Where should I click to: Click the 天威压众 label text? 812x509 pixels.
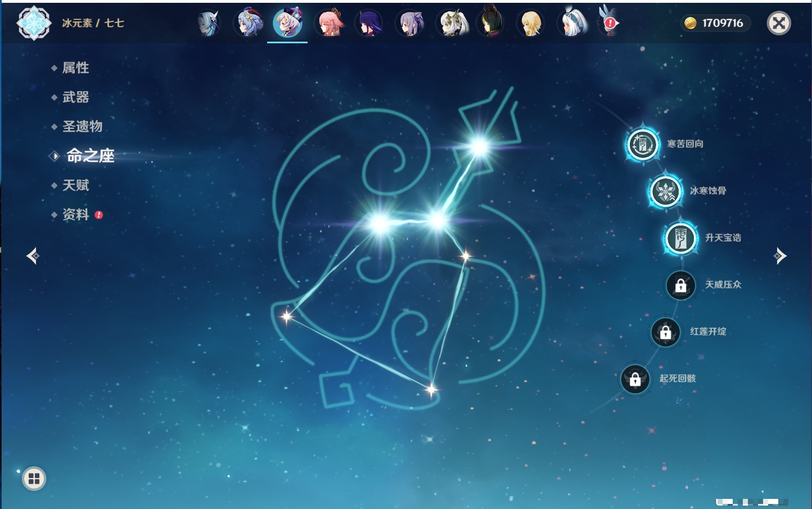(x=723, y=285)
